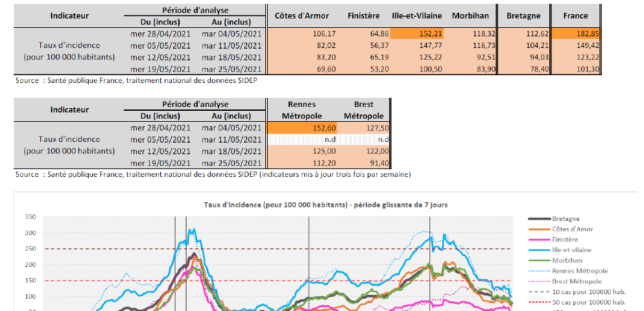Select the highlighted France value 182,85
Viewport: 644px width, 311px height.
(x=575, y=34)
